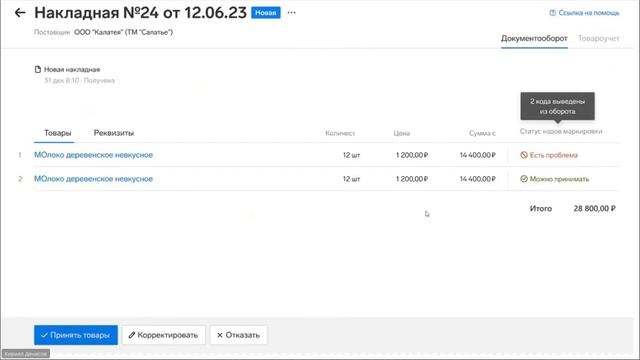The width and height of the screenshot is (640, 360).
Task: Click the red prohibited icon for "Есть проблема"
Action: click(x=524, y=155)
